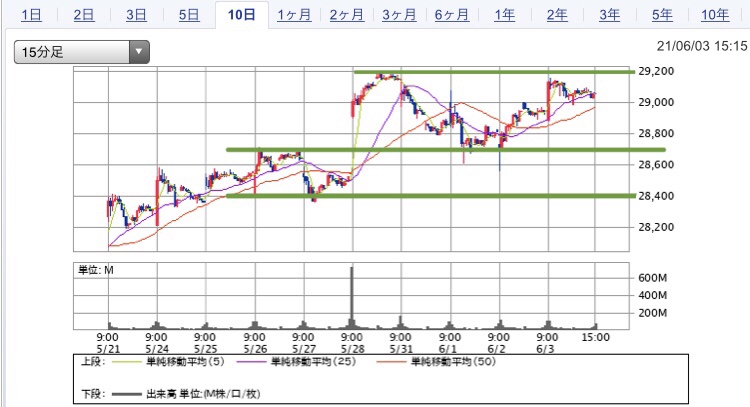Select the 2年 period tab
The image size is (750, 407).
557,15
